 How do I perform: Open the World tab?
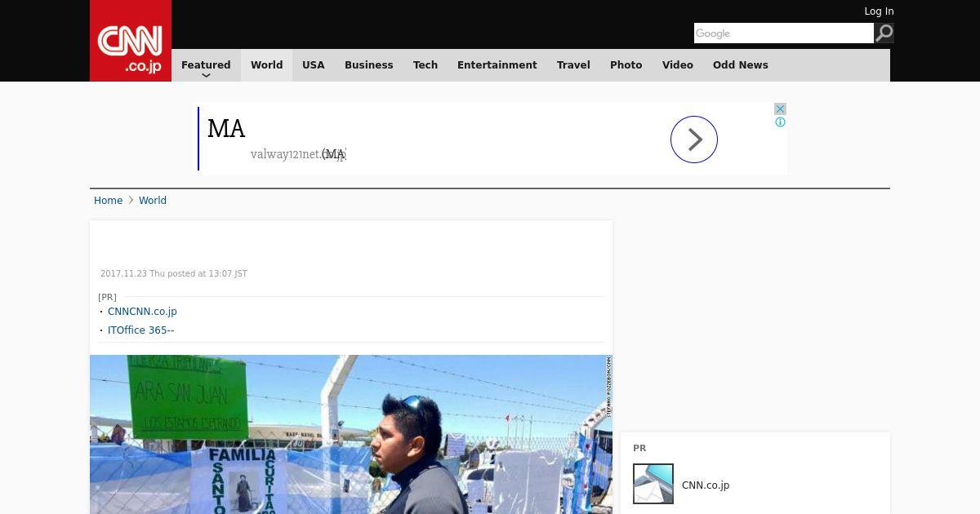266,65
